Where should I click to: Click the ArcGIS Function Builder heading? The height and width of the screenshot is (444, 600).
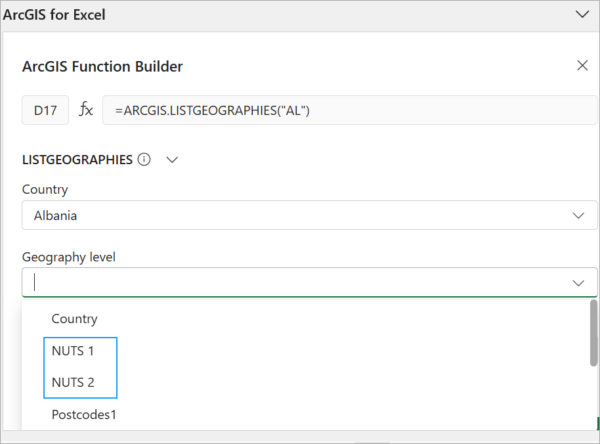coord(103,66)
